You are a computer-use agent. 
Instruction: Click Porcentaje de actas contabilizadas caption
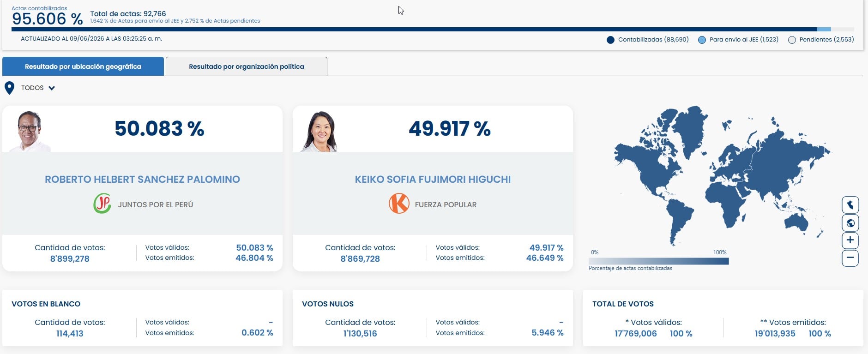click(x=630, y=268)
